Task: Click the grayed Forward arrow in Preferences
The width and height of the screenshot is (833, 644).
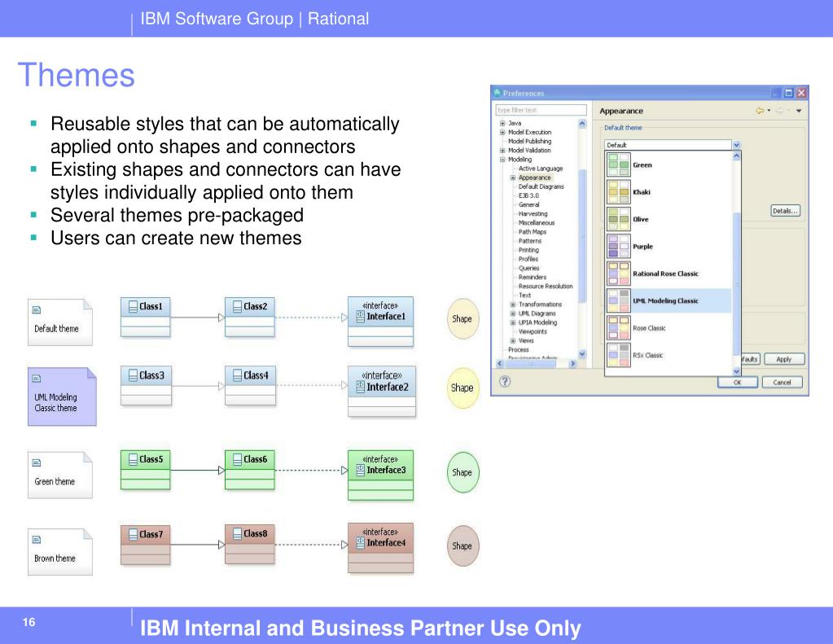Action: point(780,111)
